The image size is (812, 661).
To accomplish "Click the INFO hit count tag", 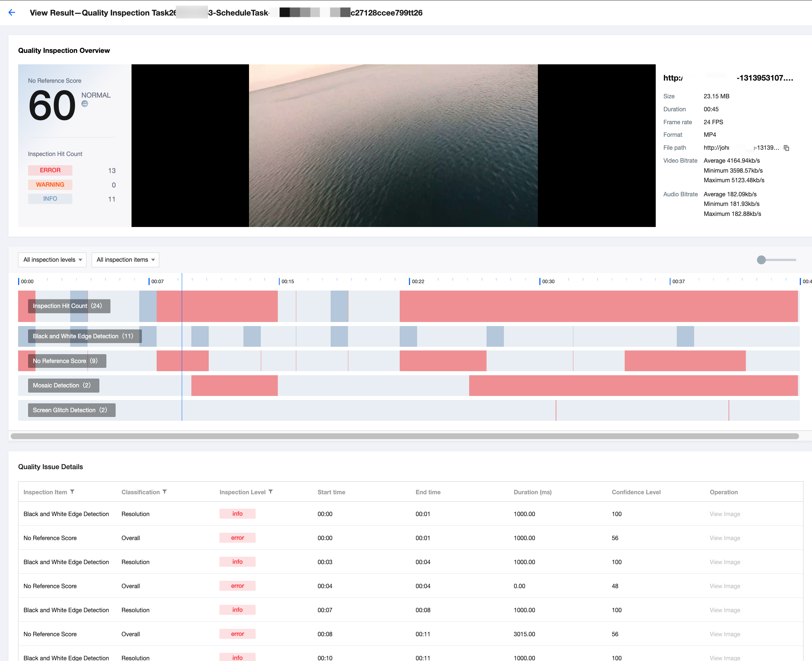I will [x=50, y=199].
